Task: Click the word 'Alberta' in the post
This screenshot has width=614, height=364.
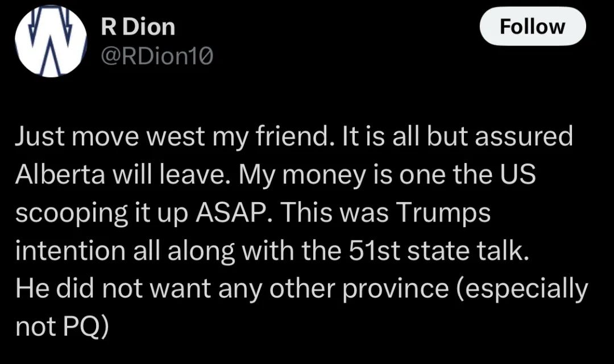Action: tap(60, 174)
